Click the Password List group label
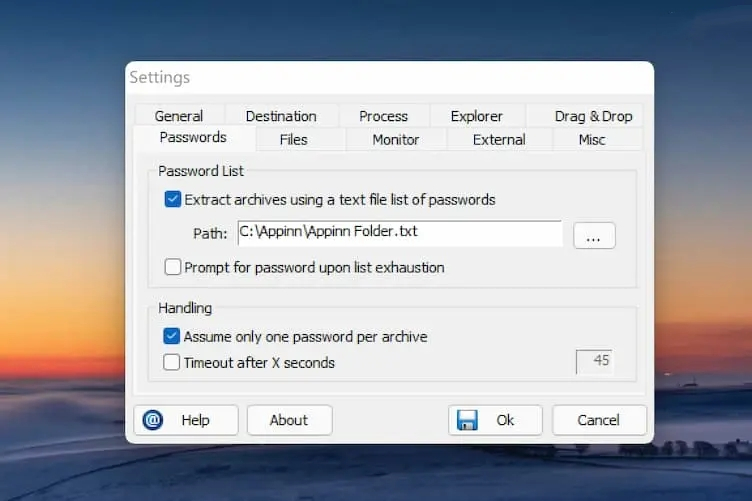 (201, 171)
